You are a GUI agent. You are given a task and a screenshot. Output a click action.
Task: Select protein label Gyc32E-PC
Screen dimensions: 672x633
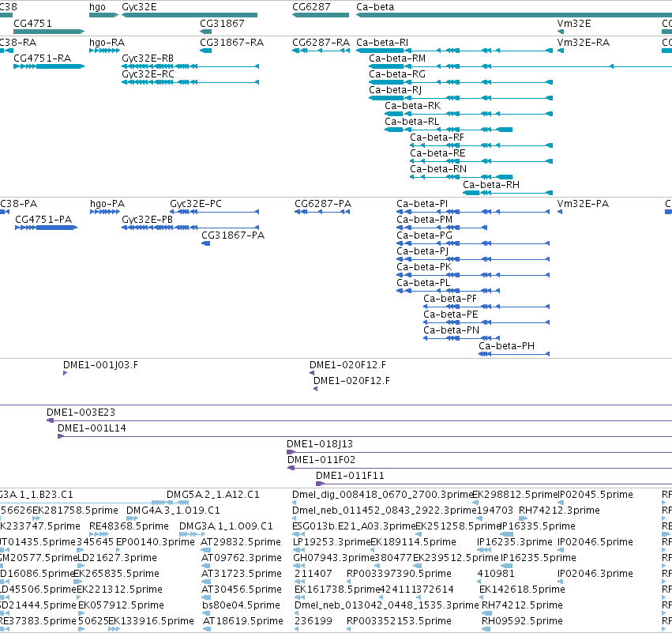coord(196,204)
